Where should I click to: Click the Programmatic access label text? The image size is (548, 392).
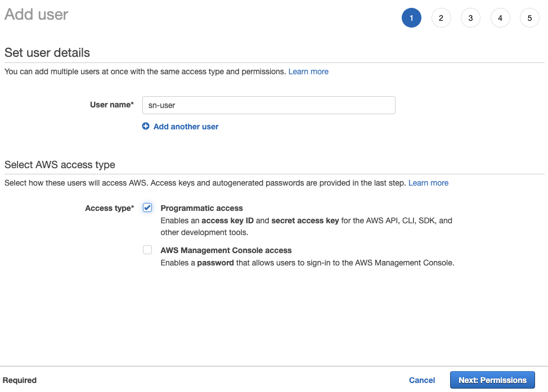coord(201,208)
